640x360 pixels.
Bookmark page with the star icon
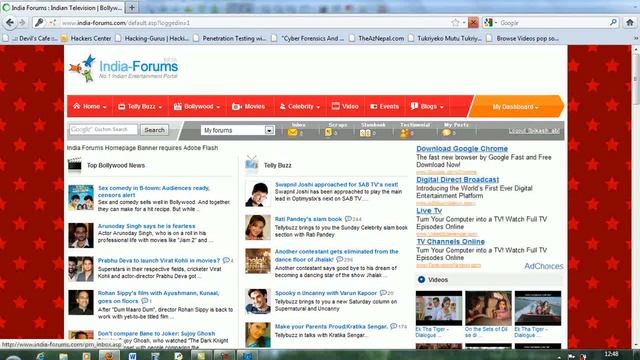point(455,23)
